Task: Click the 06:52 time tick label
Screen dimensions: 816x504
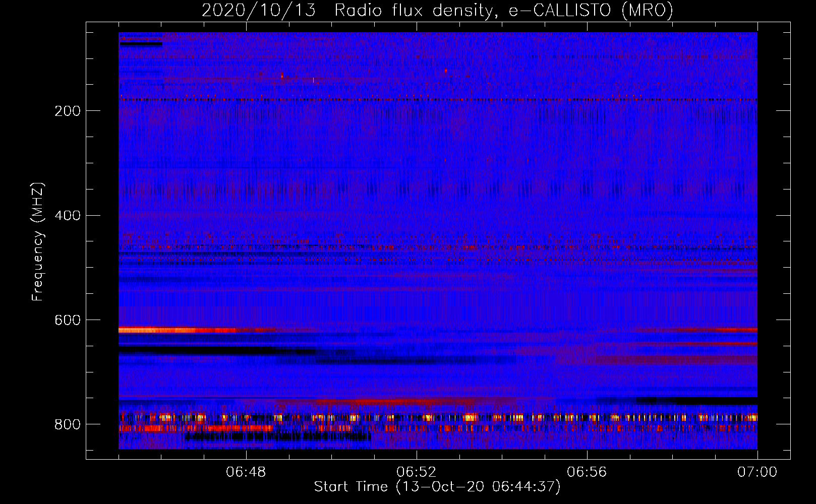Action: 417,472
